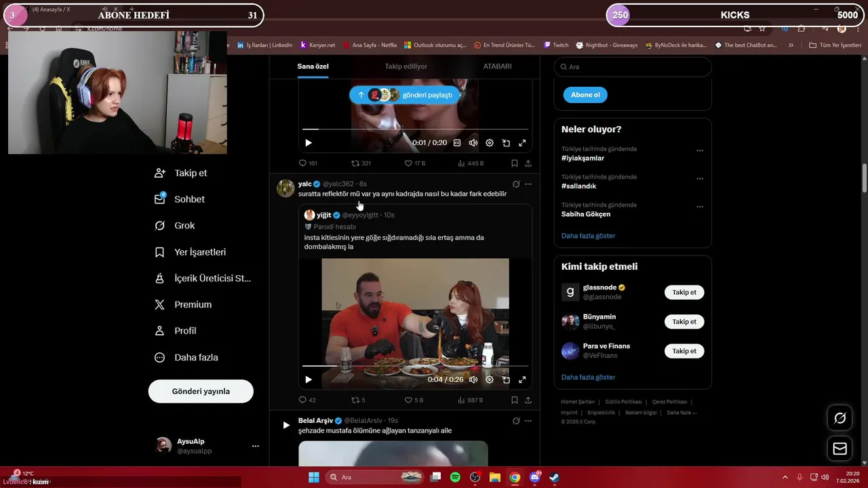Expand Daha fazla in the left sidebar
This screenshot has width=868, height=488.
186,357
